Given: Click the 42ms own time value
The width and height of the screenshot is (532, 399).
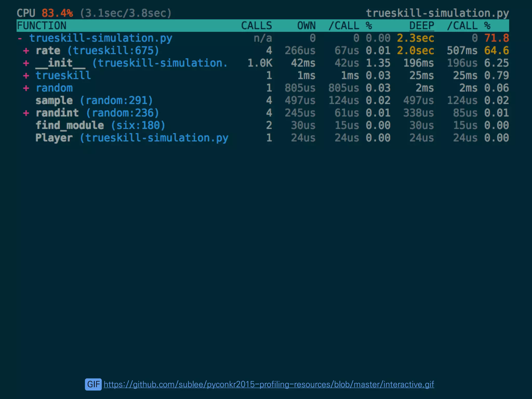Looking at the screenshot, I should (303, 63).
